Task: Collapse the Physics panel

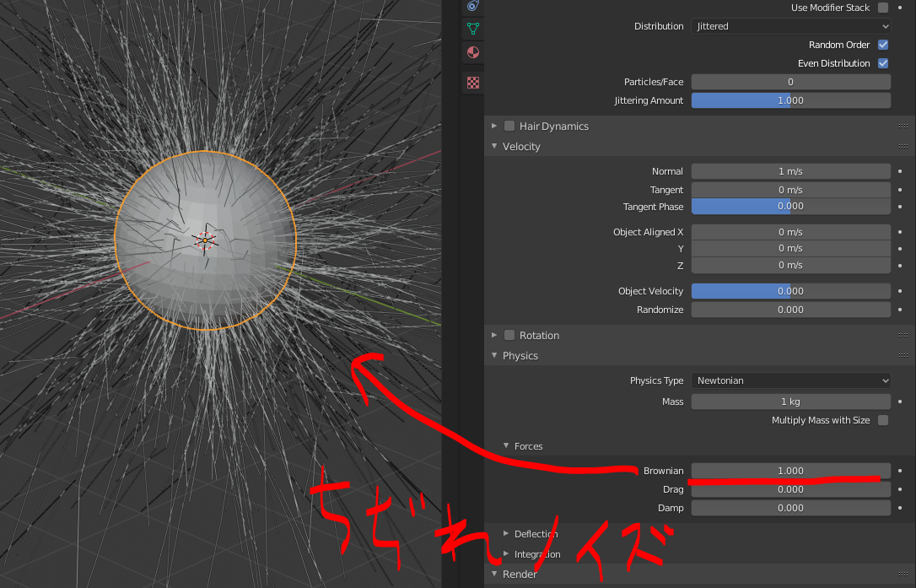Action: click(494, 355)
